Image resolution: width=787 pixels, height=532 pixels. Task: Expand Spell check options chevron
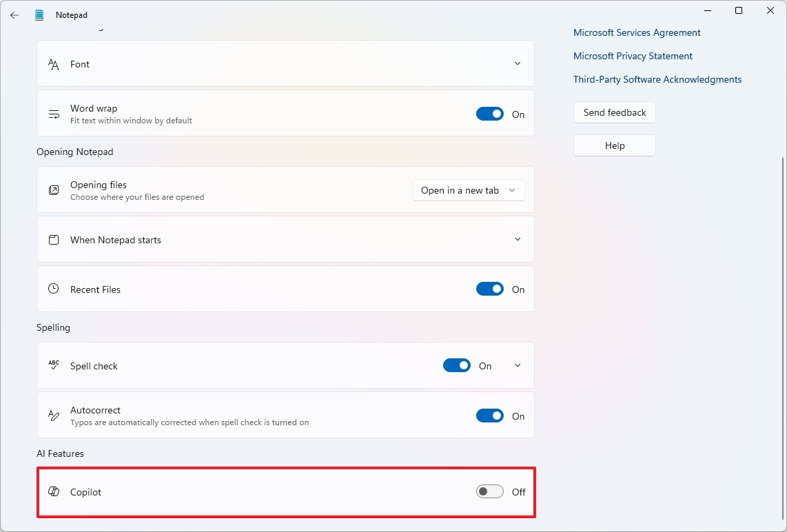pos(518,365)
